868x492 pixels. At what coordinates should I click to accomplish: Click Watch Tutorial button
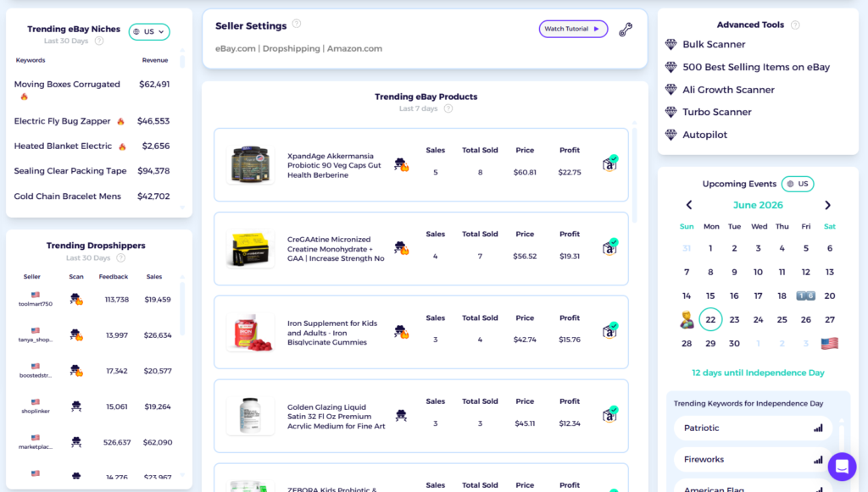coord(573,29)
